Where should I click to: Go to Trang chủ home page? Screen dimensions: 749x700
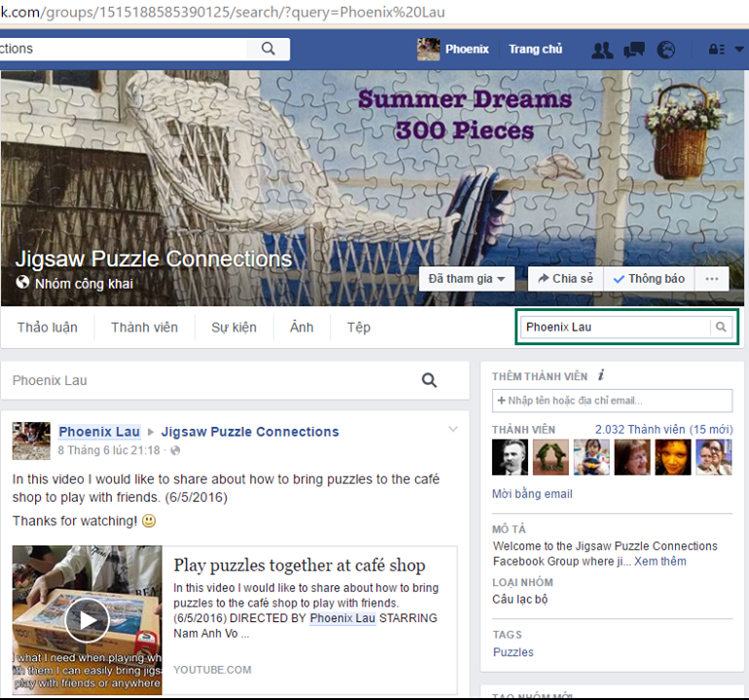[x=535, y=50]
